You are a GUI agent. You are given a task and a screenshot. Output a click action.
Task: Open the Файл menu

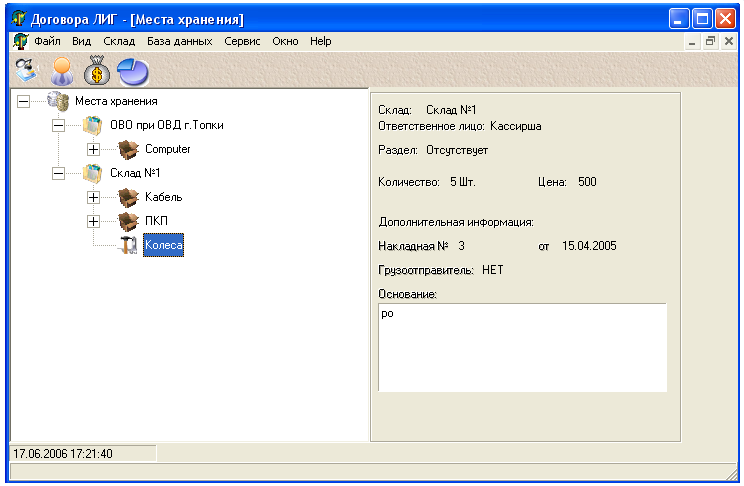coord(47,41)
